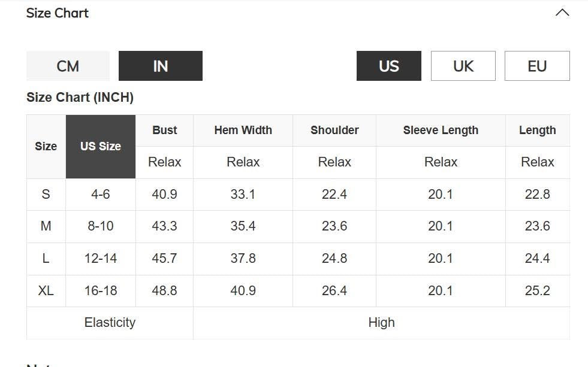Select the M size row label
Image resolution: width=588 pixels, height=367 pixels.
(x=46, y=226)
